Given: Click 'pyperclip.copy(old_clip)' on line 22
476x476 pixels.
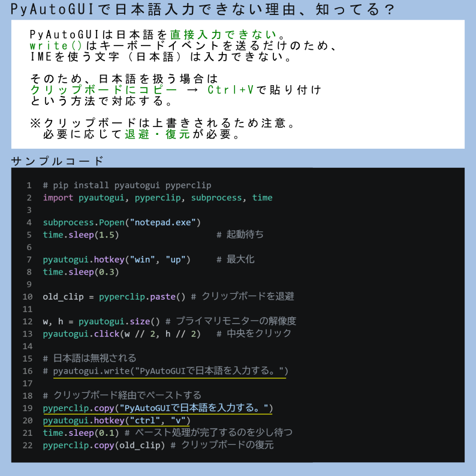Looking at the screenshot, I should 104,445.
